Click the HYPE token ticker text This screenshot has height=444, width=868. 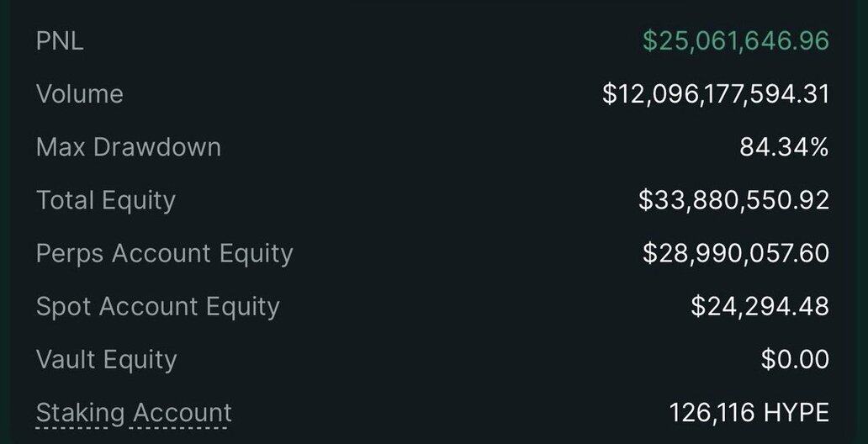[797, 413]
